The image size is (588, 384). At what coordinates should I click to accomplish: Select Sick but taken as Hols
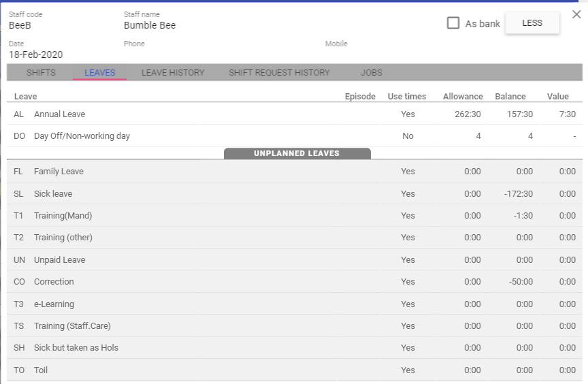(76, 348)
